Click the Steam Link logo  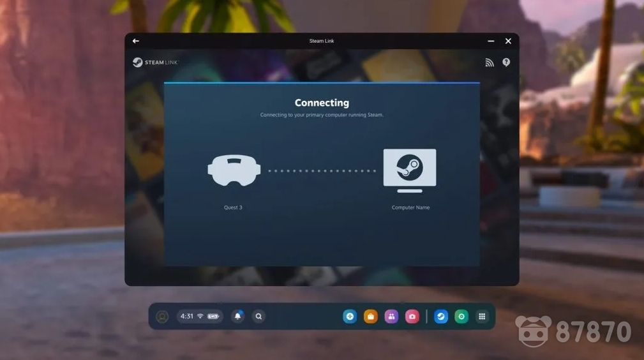(155, 62)
